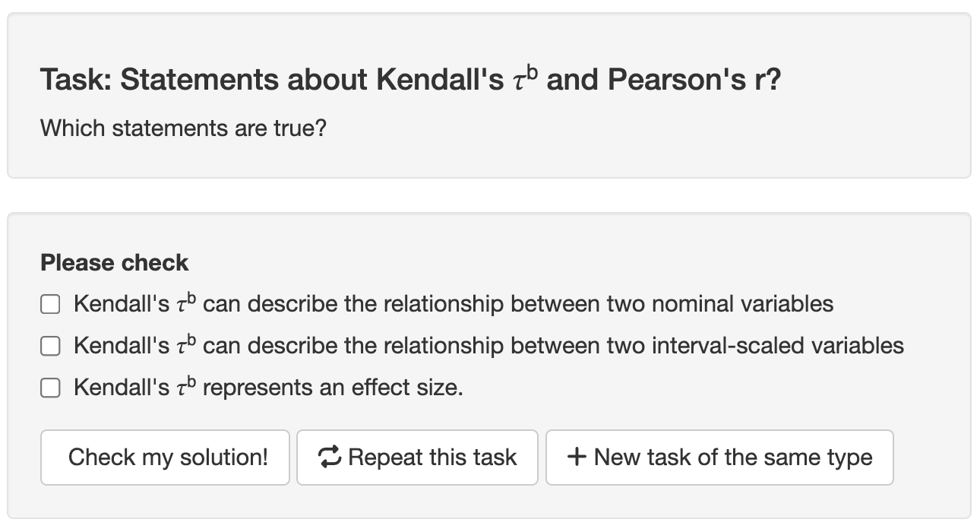Tick the nominal variables statement checkbox

[x=50, y=305]
